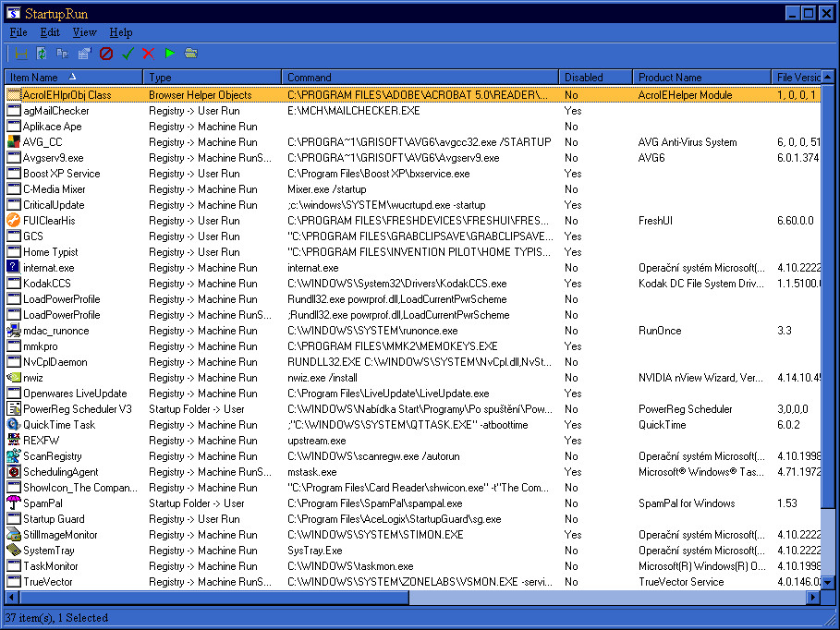Screen dimensions: 840x630
Task: Sort by the Disabled column header
Action: [596, 78]
